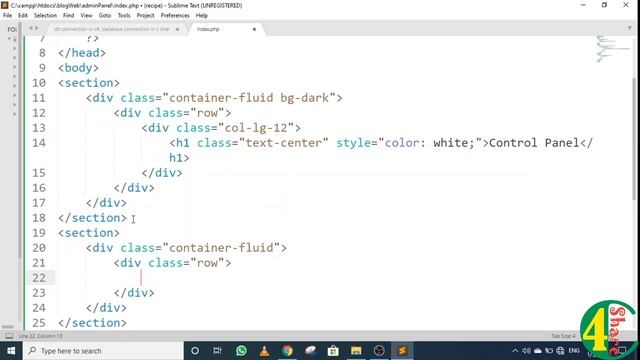Open the File menu

[x=7, y=16]
